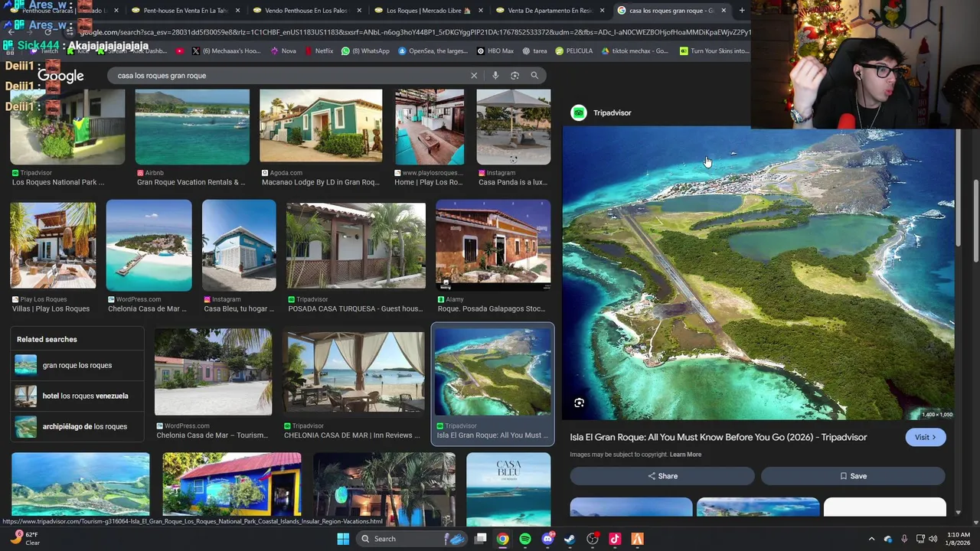Click Google Lens icon on the preview image

(580, 403)
